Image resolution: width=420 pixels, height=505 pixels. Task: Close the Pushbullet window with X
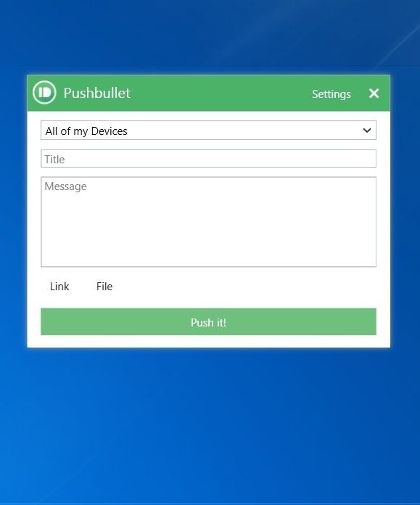pos(374,94)
